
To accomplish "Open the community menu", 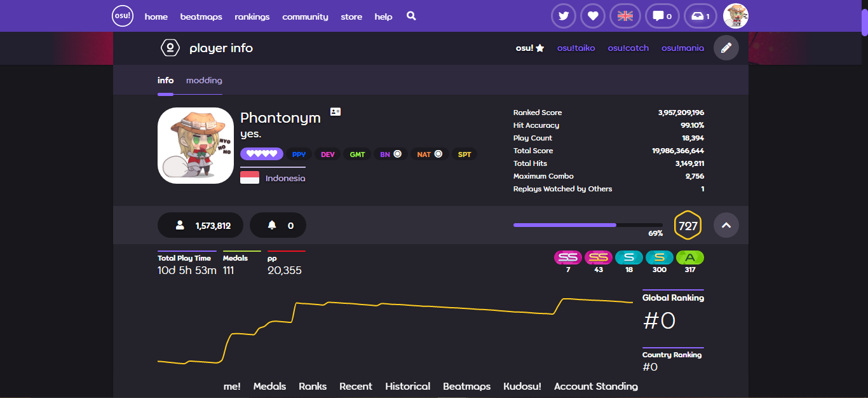I will [x=305, y=17].
